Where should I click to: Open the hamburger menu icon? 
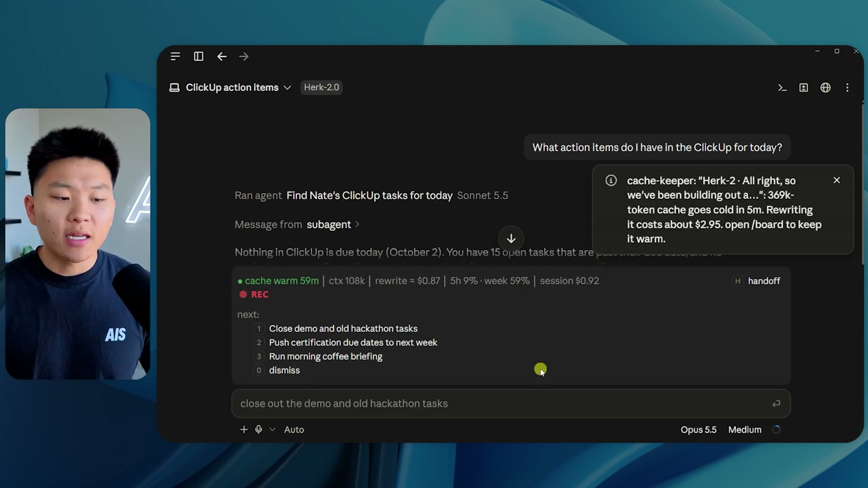(175, 56)
